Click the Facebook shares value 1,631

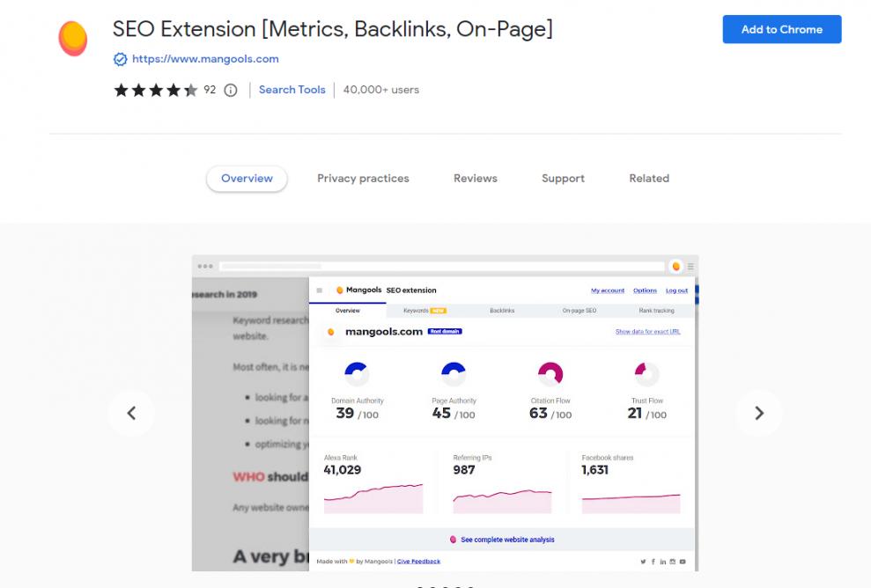coord(595,470)
